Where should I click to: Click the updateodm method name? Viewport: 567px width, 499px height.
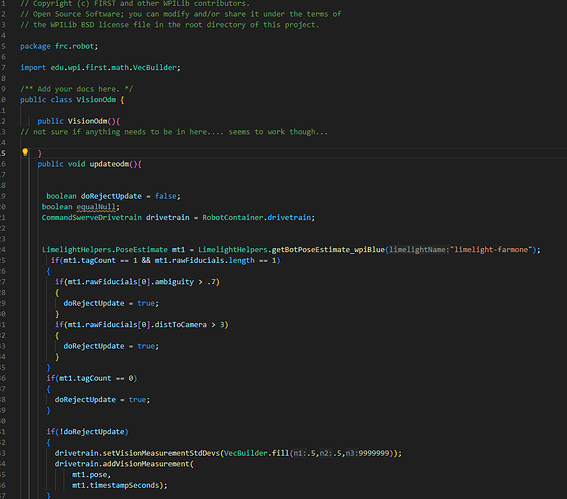109,164
